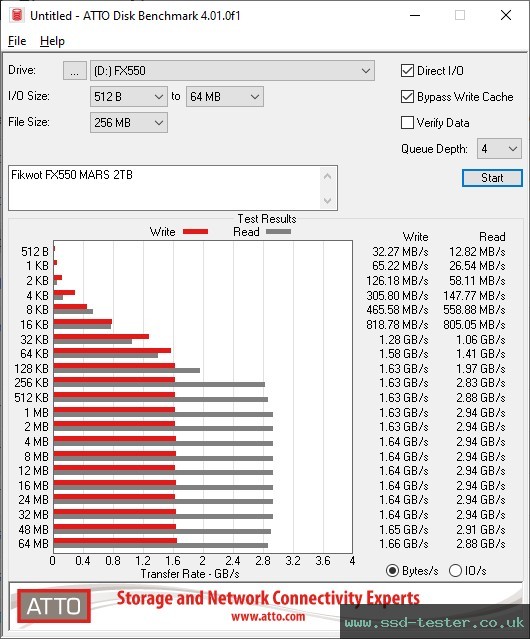Click the 256 KB read value 2.83 GB/s
Screen dimensions: 530x639
point(481,383)
